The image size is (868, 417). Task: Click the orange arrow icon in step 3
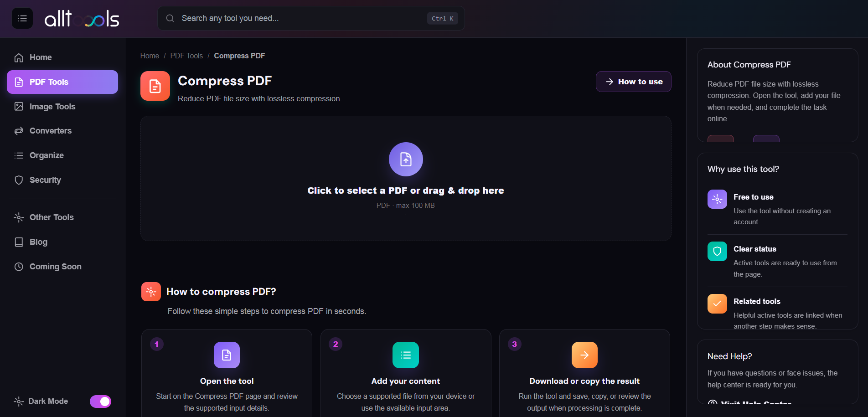584,355
